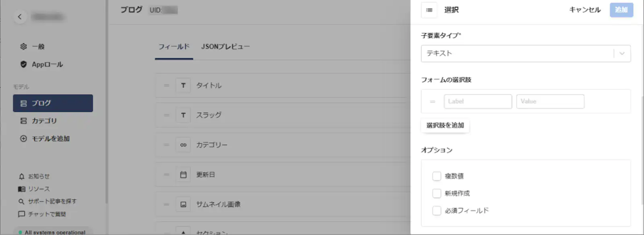Switch to the JSONプレビュー tab
Viewport: 644px width, 235px height.
point(225,47)
